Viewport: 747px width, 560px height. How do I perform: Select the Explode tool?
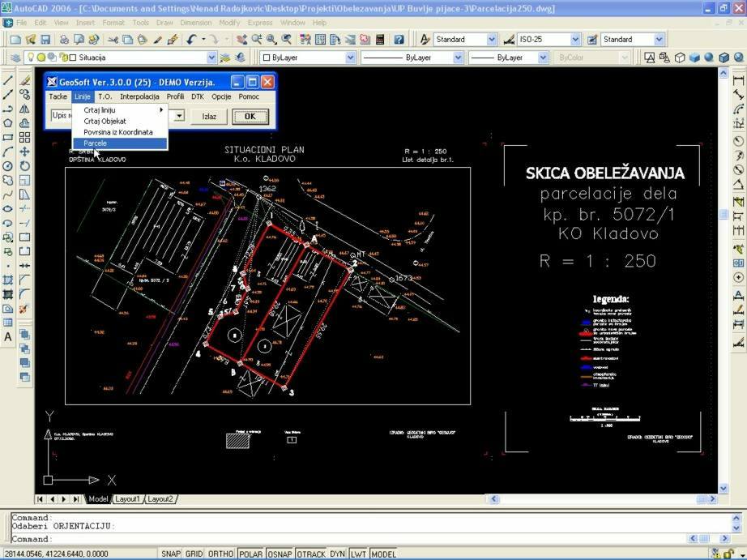[25, 308]
